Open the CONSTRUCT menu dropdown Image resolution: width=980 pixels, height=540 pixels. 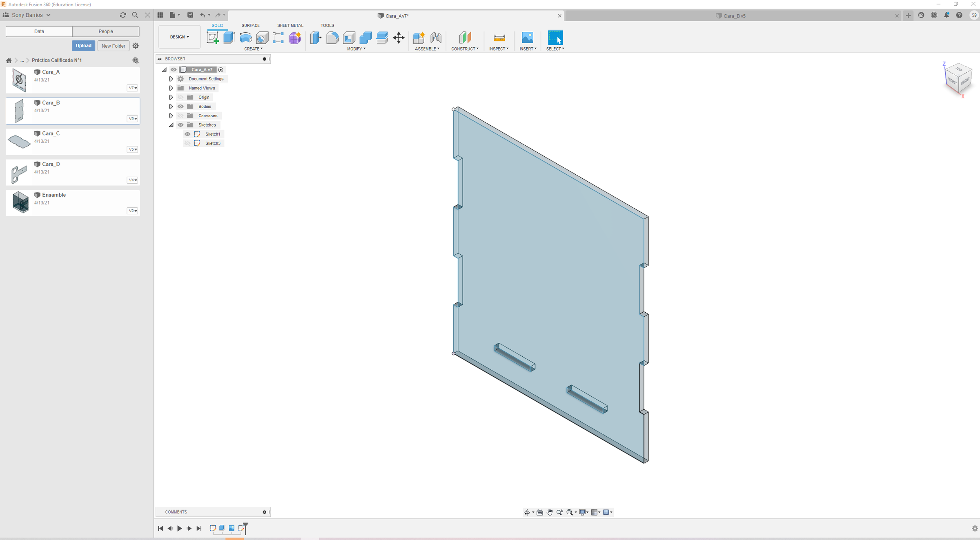pos(465,49)
